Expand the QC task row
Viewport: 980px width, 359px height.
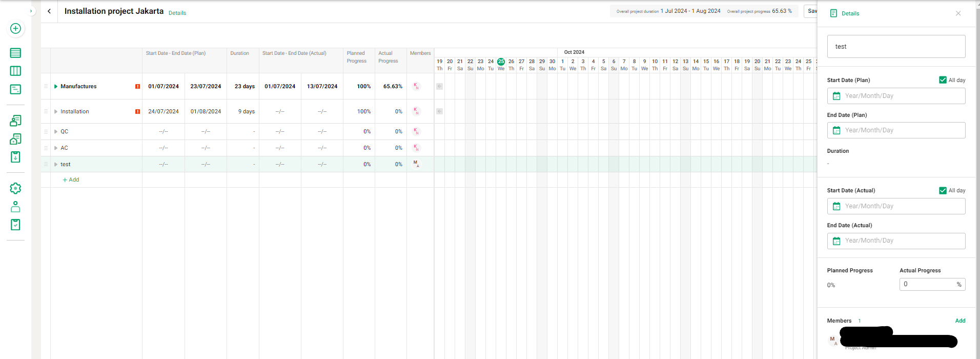(x=56, y=132)
